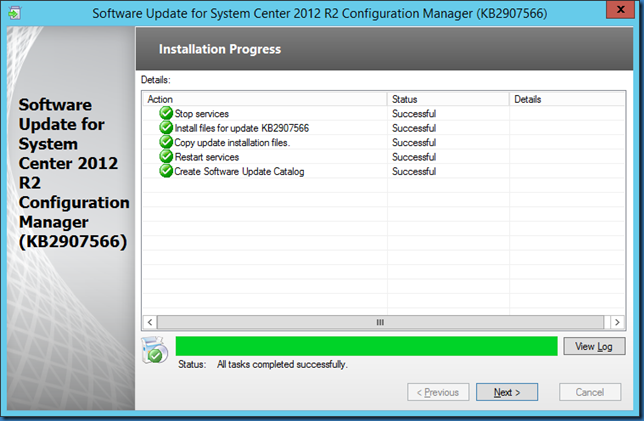Click the check icon beside Copy update installation files
644x421 pixels.
[166, 142]
